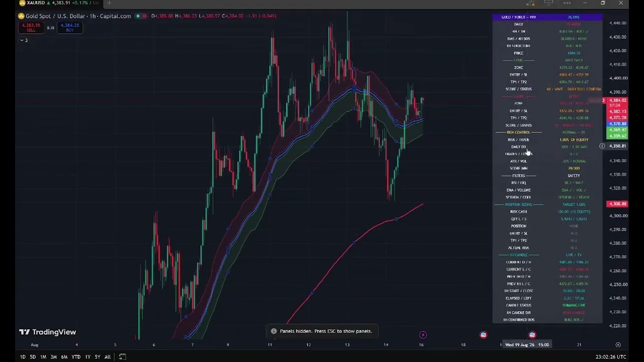Select the 5Y time range
The width and height of the screenshot is (644, 362).
[98, 357]
